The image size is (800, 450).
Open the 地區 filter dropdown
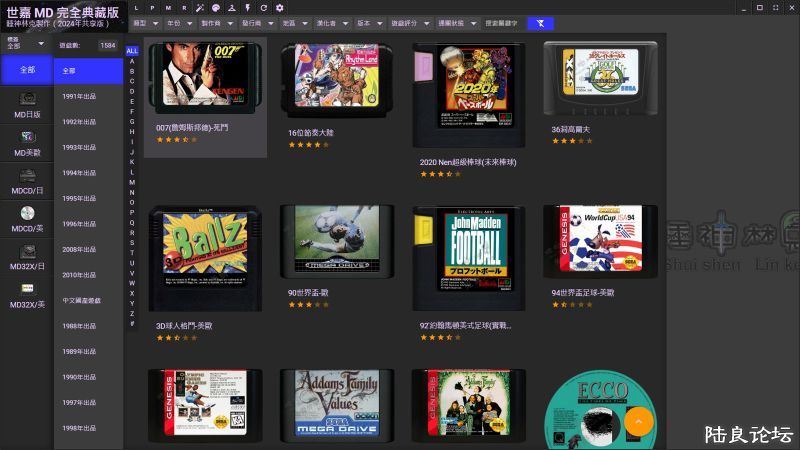[295, 23]
